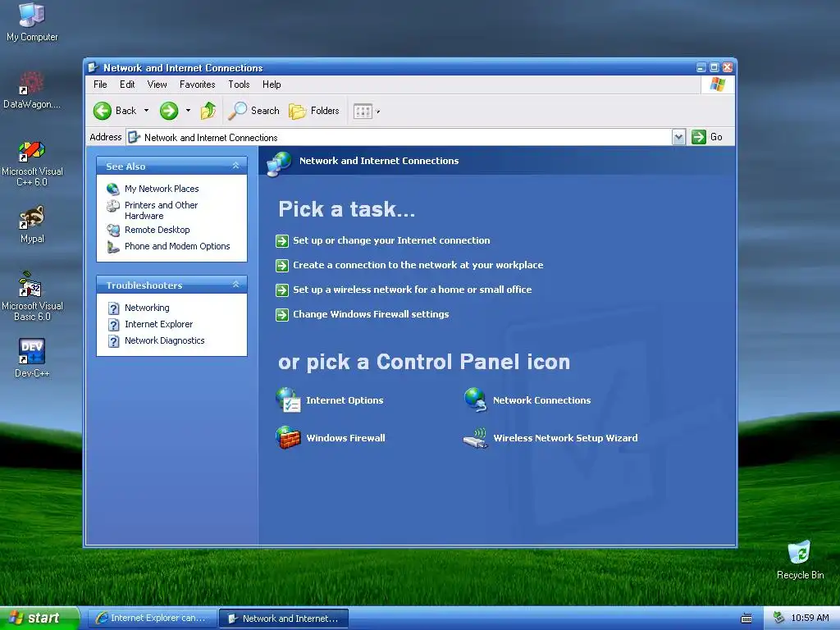Minimize the Network and Internet Connections window
Viewport: 840px width, 630px height.
click(701, 67)
